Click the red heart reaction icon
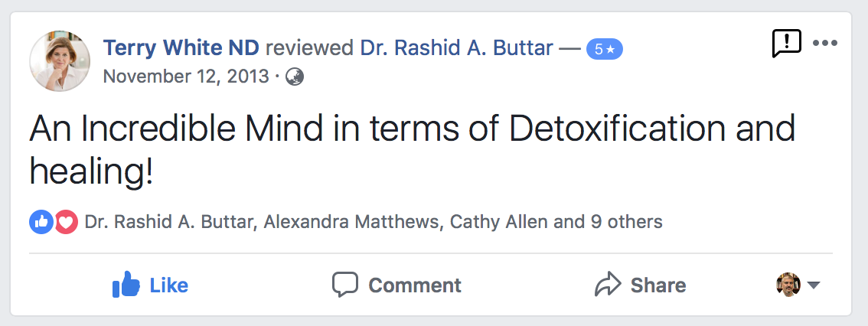This screenshot has height=326, width=868. [66, 223]
